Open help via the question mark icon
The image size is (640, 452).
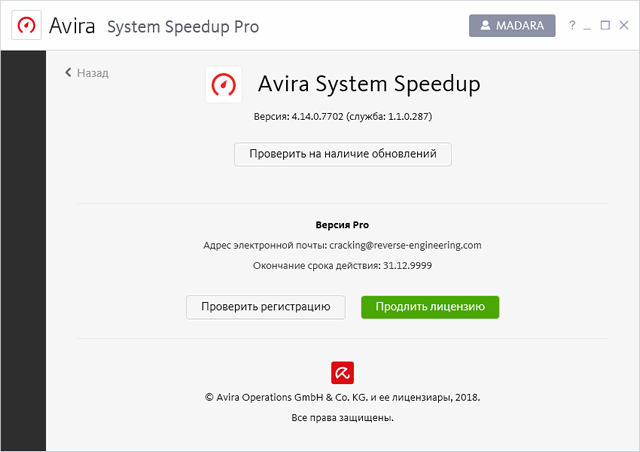572,25
